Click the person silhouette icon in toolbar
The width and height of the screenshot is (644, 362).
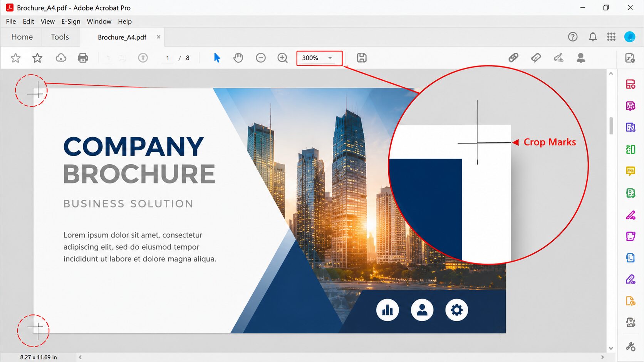tap(581, 58)
